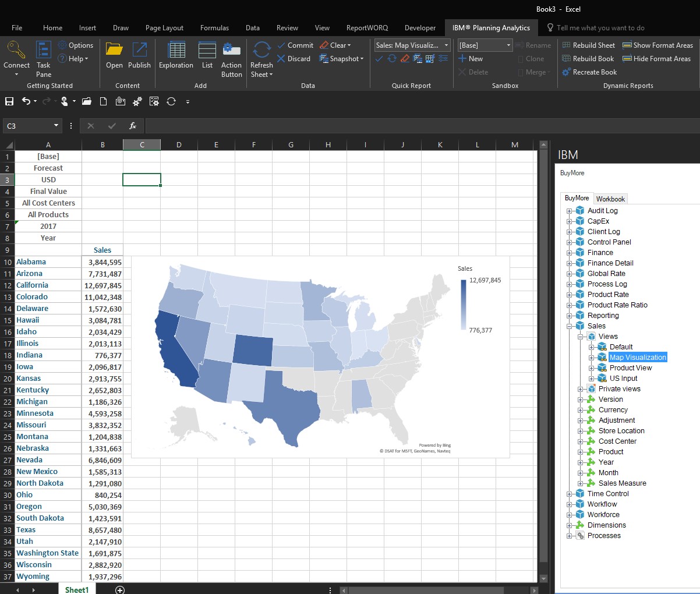Click the Quick Report refresh icon

coord(392,59)
